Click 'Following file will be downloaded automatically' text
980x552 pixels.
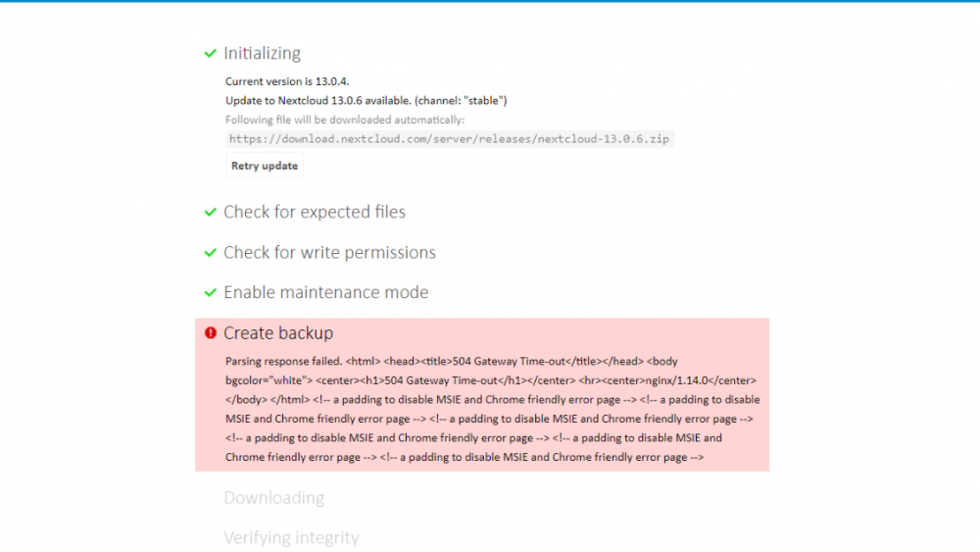[345, 120]
